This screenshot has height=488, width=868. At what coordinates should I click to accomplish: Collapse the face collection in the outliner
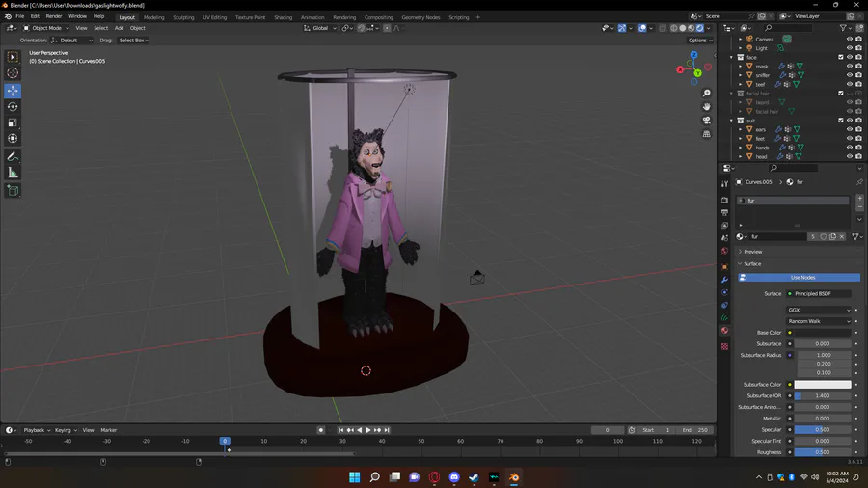pyautogui.click(x=732, y=57)
